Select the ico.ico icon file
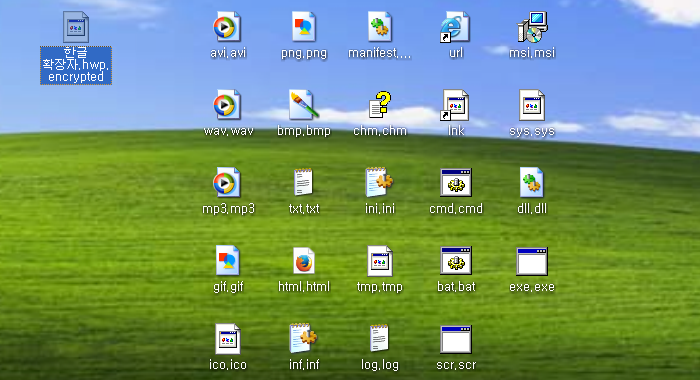 [x=228, y=338]
